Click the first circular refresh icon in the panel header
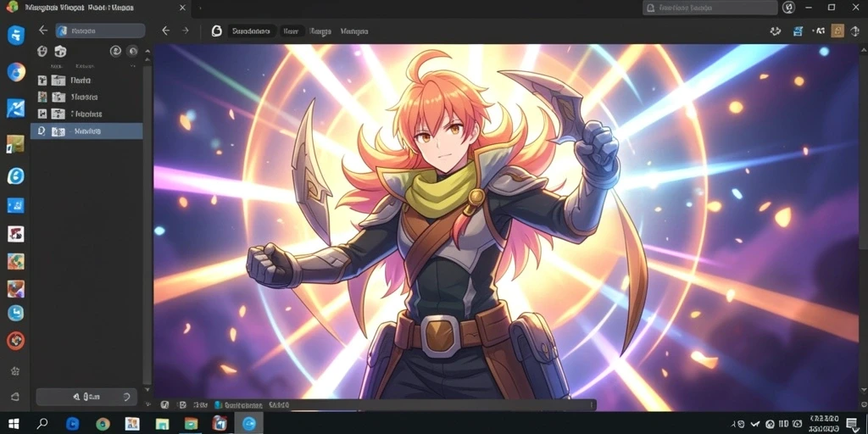 tap(115, 52)
